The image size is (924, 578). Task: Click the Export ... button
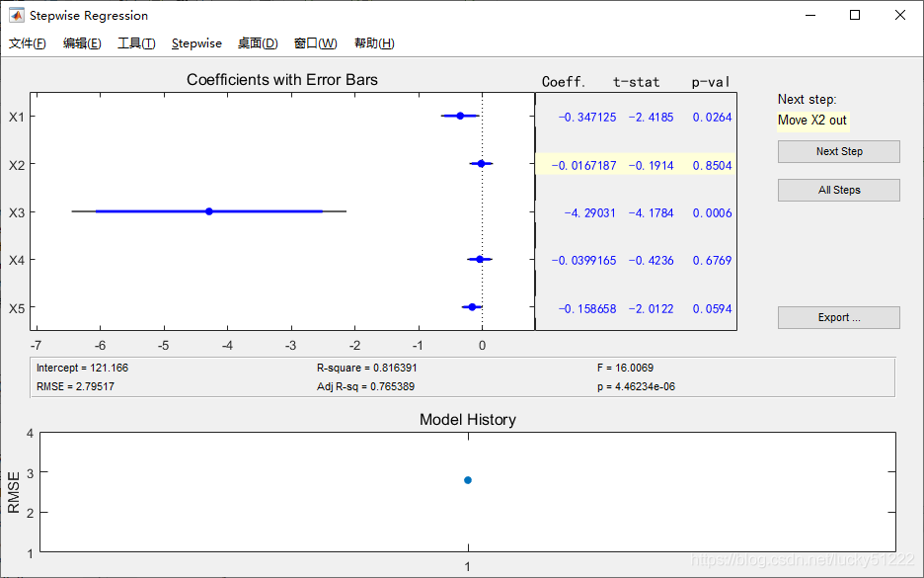click(x=838, y=317)
